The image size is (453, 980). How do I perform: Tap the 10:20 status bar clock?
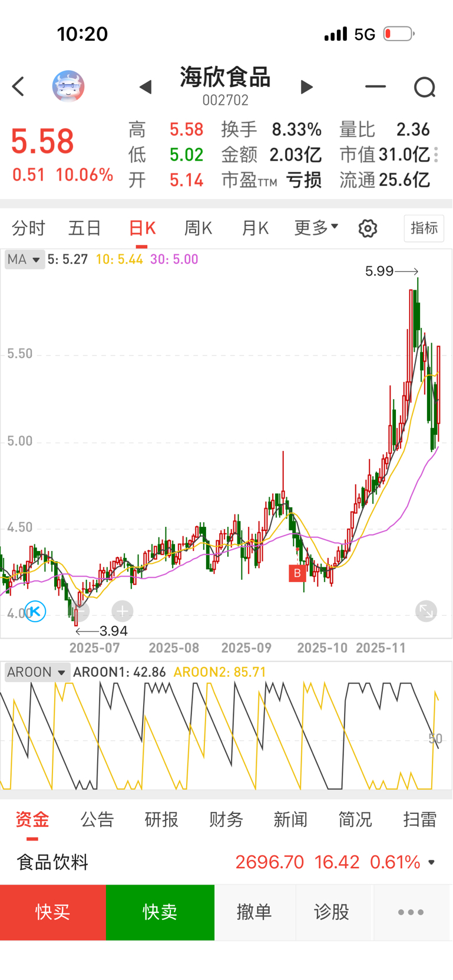click(x=82, y=34)
